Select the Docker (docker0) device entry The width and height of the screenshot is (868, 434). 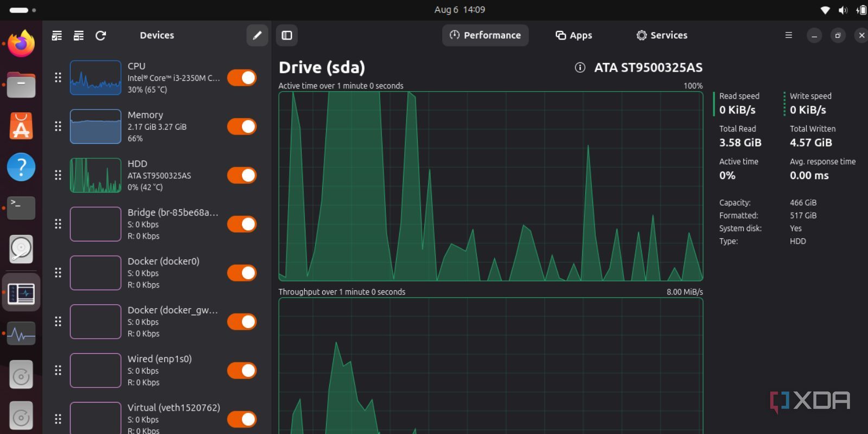(x=157, y=273)
